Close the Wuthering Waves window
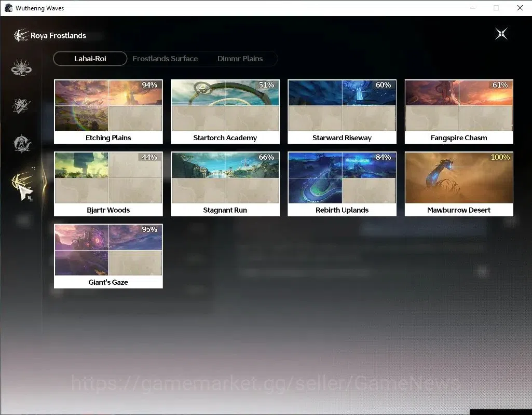Image resolution: width=532 pixels, height=415 pixels. click(x=520, y=8)
